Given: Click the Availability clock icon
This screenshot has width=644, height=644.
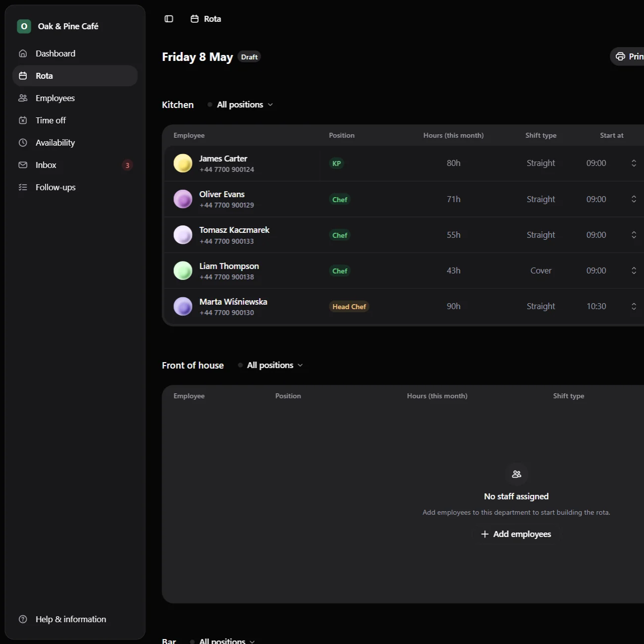Looking at the screenshot, I should click(23, 143).
